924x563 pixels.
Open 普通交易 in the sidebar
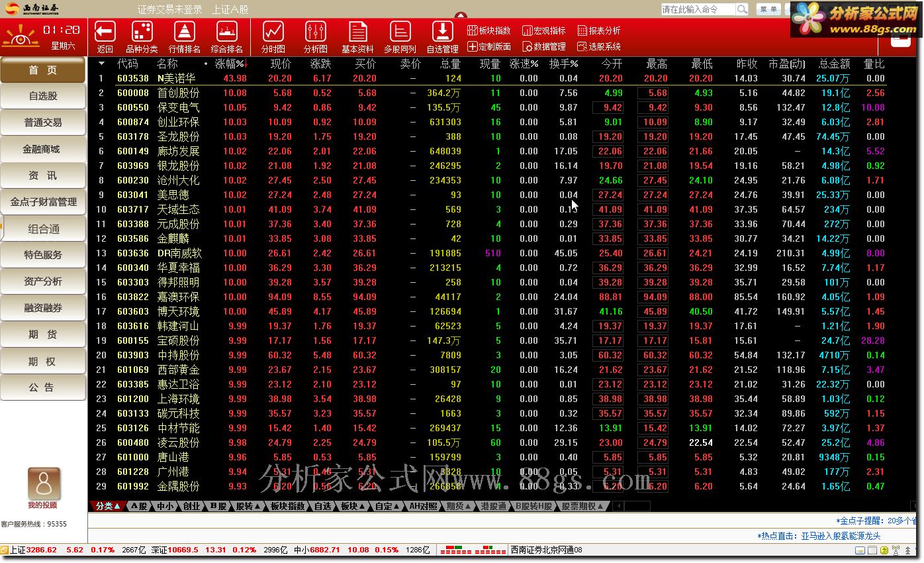[43, 123]
